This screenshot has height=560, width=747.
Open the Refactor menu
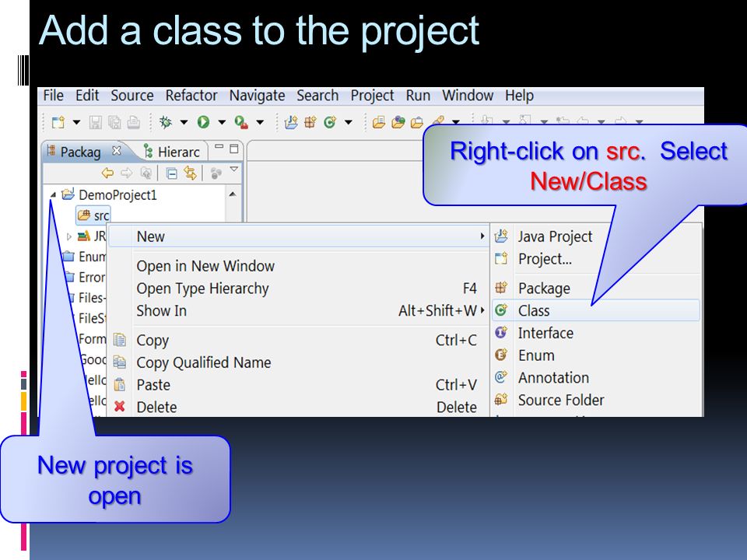click(x=191, y=95)
